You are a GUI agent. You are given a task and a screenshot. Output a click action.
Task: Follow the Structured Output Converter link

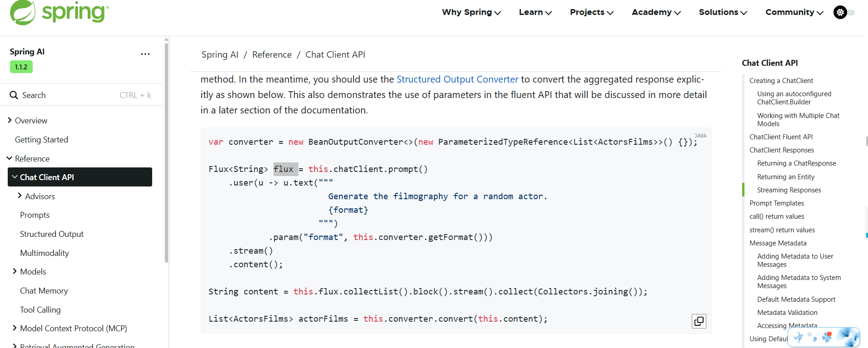457,79
